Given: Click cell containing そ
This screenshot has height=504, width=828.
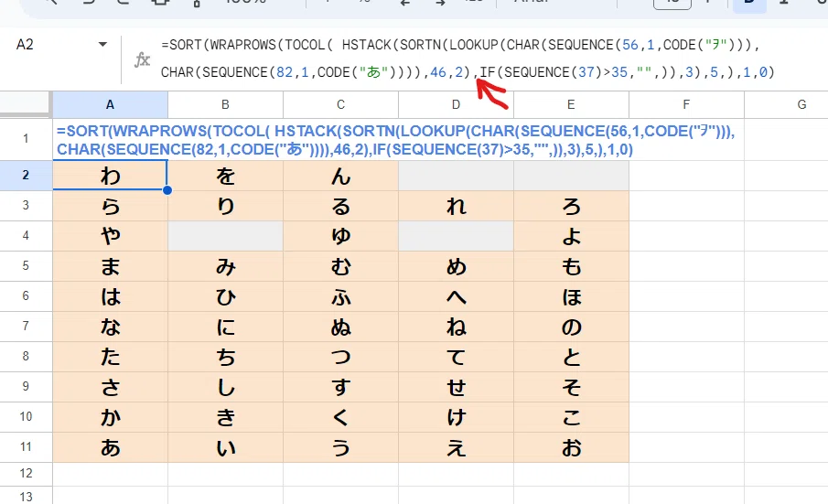Looking at the screenshot, I should click(x=571, y=386).
